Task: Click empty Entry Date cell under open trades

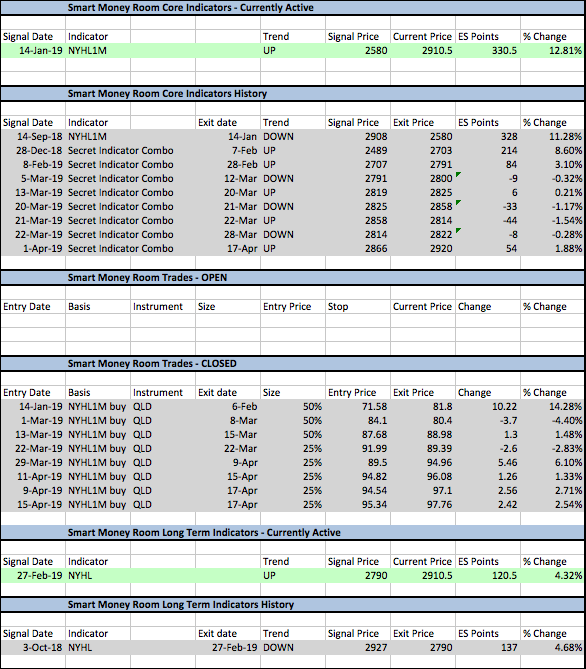Action: point(33,320)
